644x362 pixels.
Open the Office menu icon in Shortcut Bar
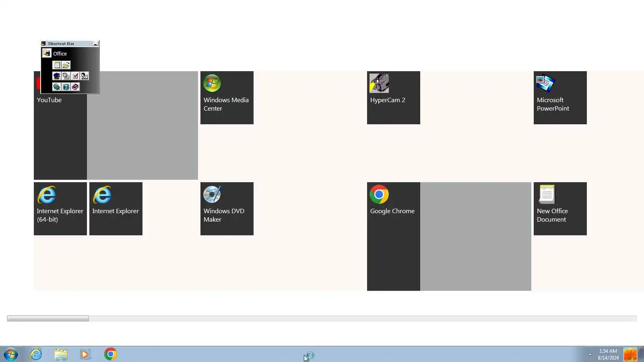(47, 53)
